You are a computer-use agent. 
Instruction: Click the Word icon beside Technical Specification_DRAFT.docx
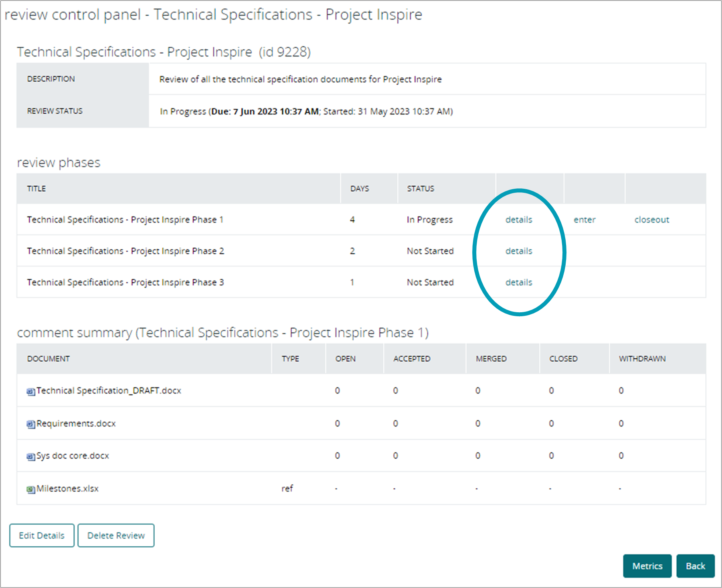(x=31, y=392)
